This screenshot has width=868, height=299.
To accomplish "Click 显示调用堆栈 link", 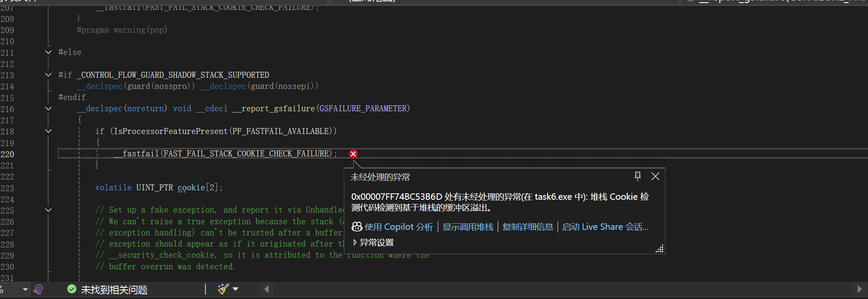I will tap(468, 227).
